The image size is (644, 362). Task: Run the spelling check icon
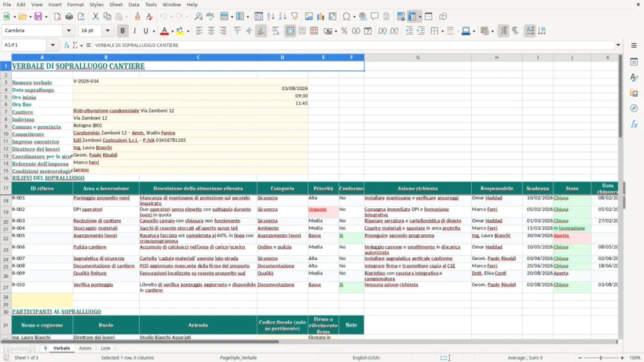pyautogui.click(x=210, y=16)
